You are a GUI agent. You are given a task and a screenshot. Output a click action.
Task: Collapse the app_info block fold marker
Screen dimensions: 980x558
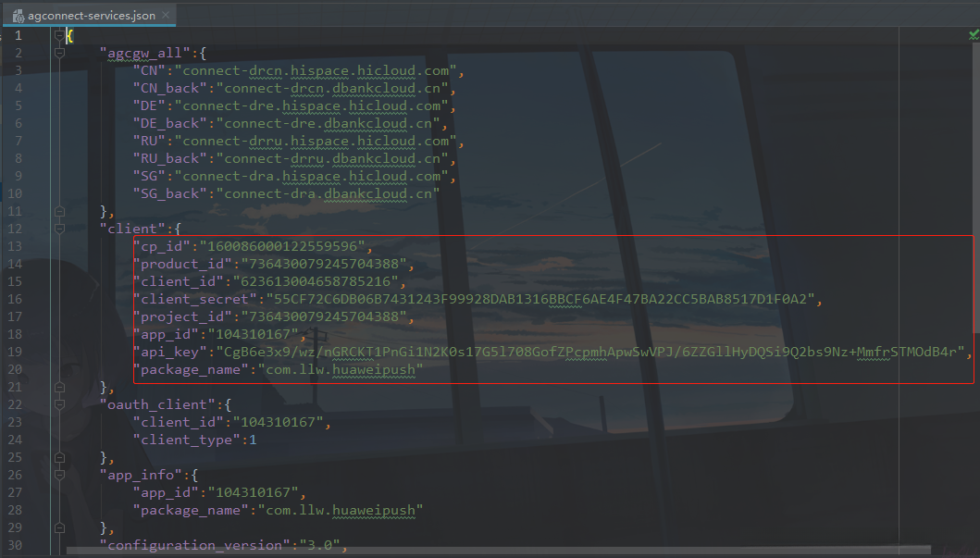pyautogui.click(x=59, y=475)
